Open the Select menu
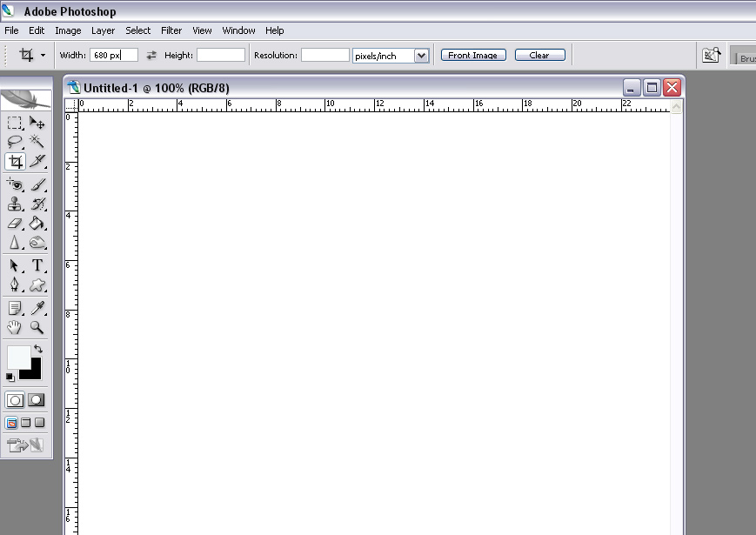The width and height of the screenshot is (756, 535). [x=138, y=30]
